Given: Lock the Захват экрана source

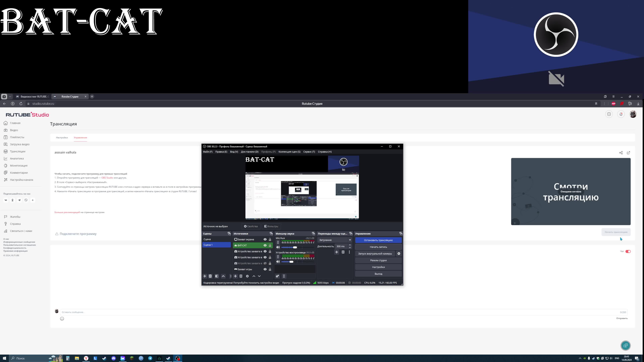Looking at the screenshot, I should click(270, 239).
